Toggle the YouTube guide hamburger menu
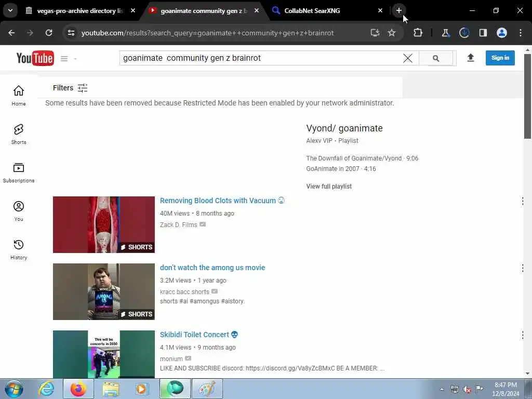 [64, 59]
